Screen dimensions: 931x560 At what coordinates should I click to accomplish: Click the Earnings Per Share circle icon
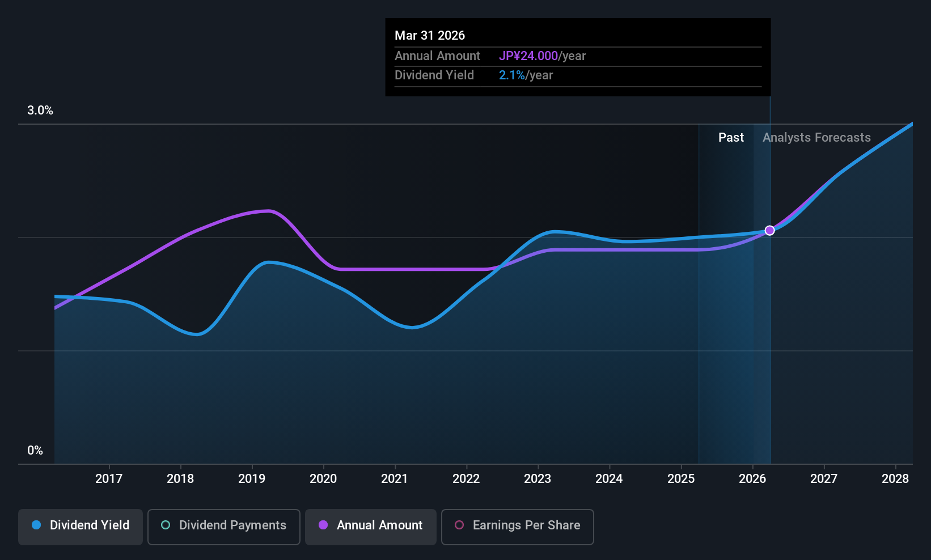pos(459,525)
